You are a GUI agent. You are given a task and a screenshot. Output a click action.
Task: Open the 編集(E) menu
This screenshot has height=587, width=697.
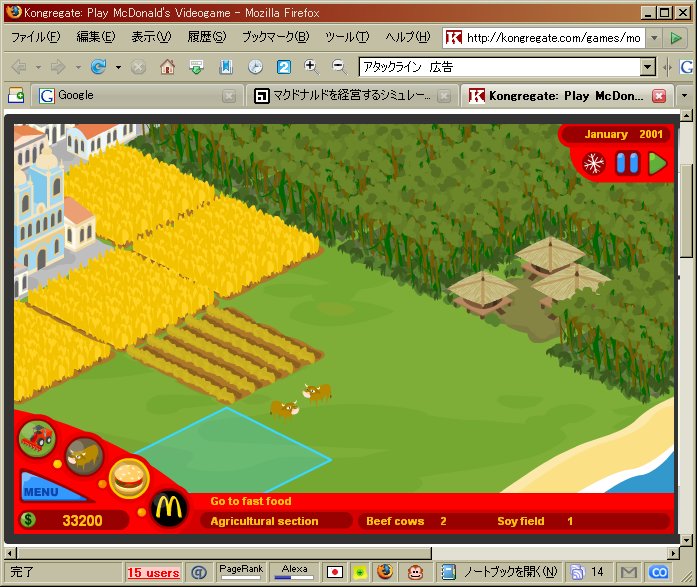point(96,37)
